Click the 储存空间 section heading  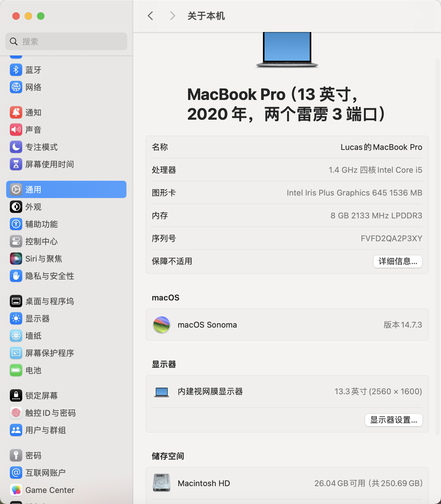[x=168, y=456]
